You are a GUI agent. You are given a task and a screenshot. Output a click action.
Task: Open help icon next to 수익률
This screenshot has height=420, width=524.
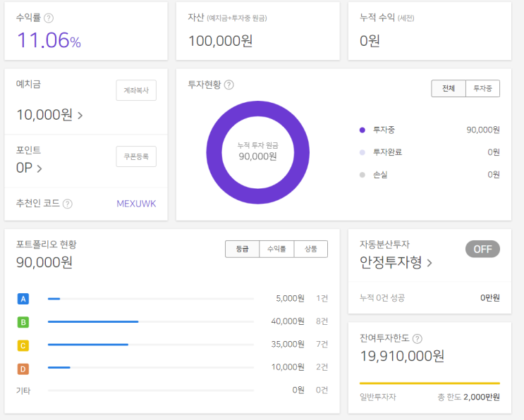click(49, 18)
